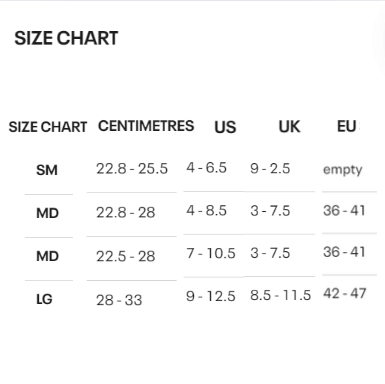Click the 7 - 10.5 US size cell
The width and height of the screenshot is (385, 384).
pyautogui.click(x=211, y=253)
